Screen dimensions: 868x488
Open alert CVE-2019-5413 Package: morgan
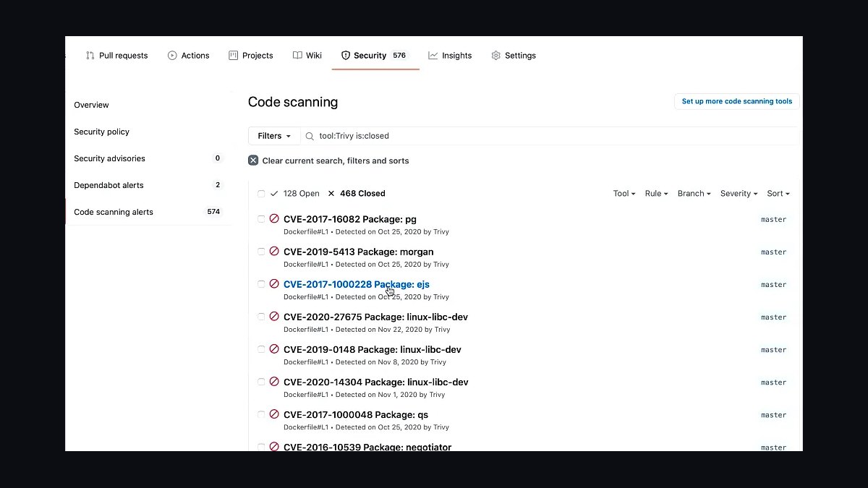tap(359, 252)
